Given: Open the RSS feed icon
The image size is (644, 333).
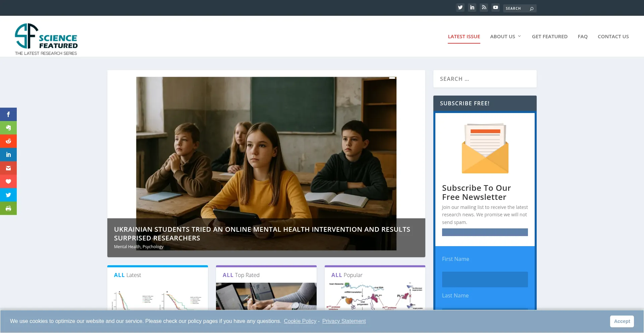Looking at the screenshot, I should tap(484, 7).
